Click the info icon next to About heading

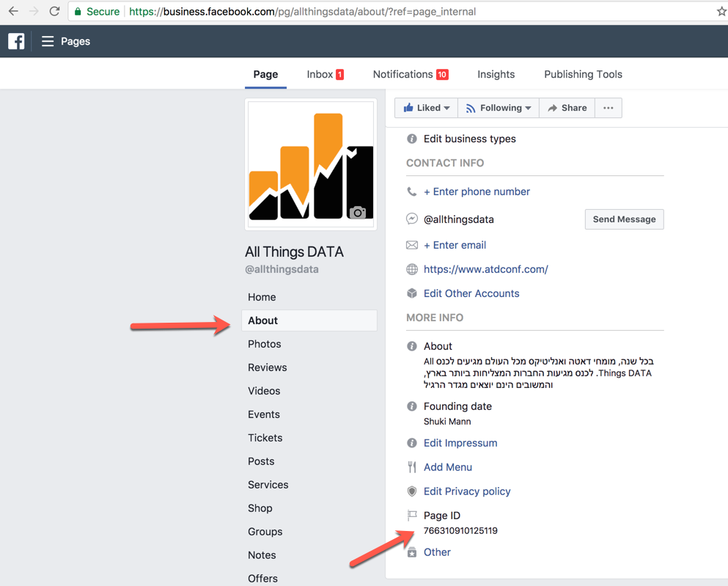click(x=412, y=346)
